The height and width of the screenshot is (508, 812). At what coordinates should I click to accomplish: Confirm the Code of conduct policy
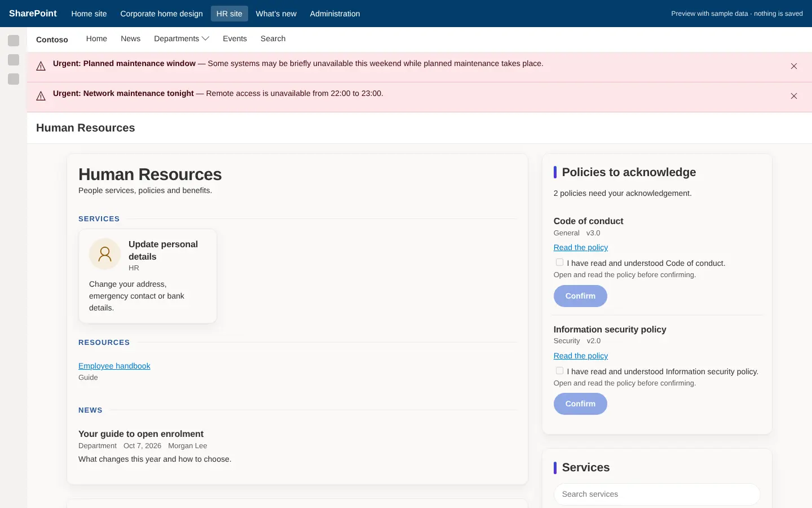pyautogui.click(x=580, y=296)
